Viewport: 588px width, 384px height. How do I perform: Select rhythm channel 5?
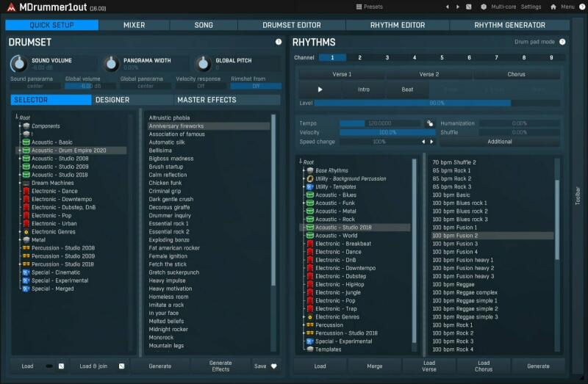coord(442,58)
